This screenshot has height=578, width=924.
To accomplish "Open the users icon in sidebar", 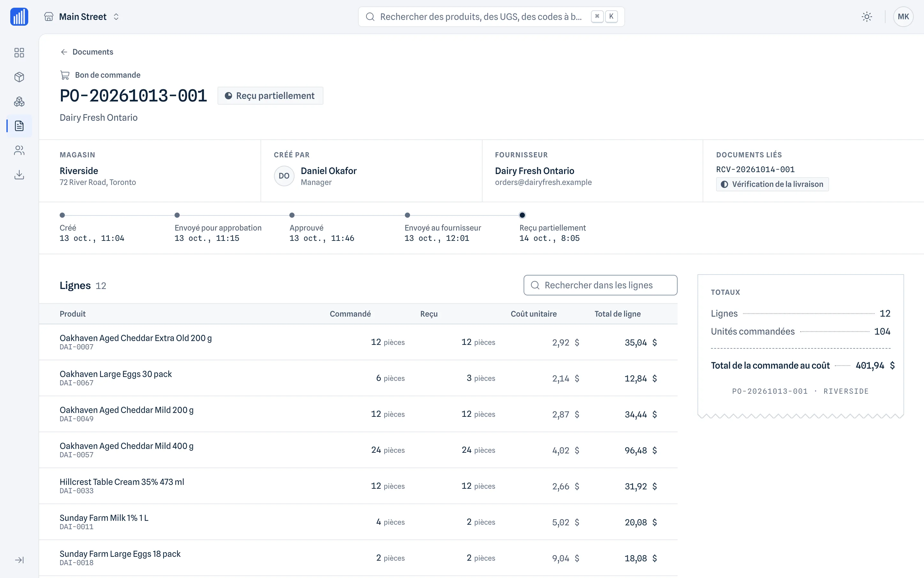I will [19, 150].
